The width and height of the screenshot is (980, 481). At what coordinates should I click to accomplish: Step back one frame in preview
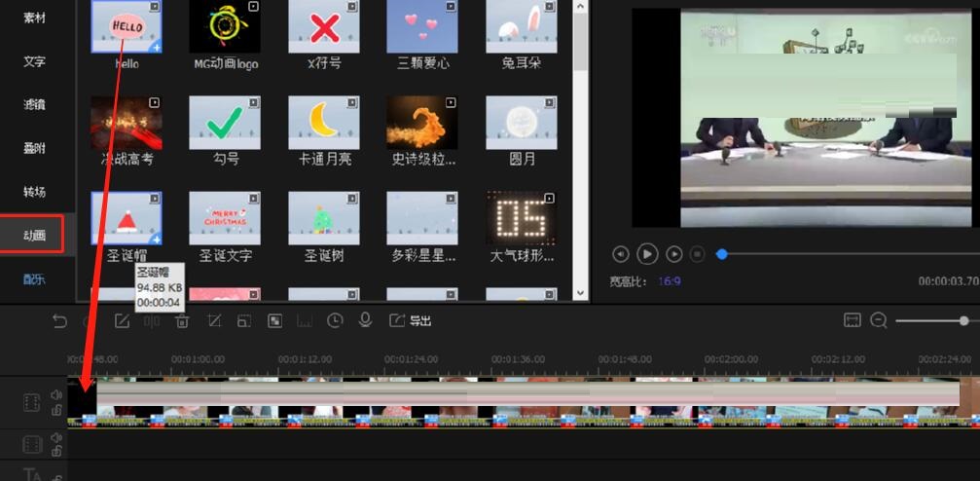[620, 254]
